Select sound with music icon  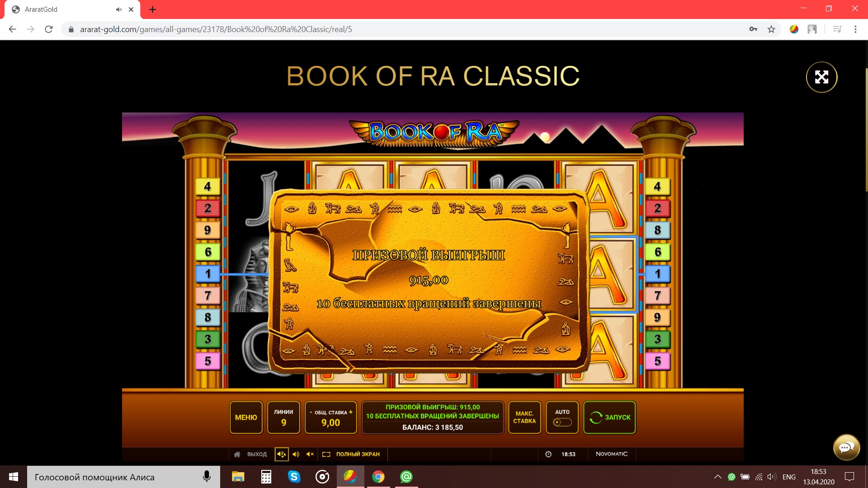tap(281, 454)
